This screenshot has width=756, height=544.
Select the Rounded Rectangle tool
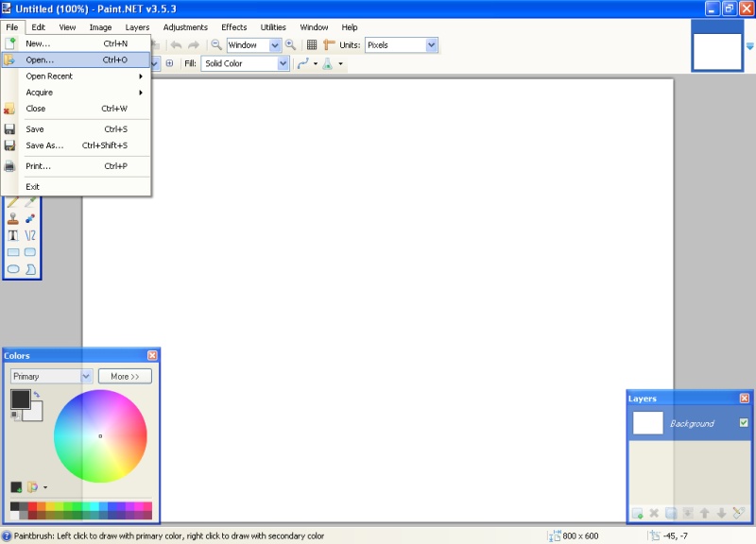point(28,251)
